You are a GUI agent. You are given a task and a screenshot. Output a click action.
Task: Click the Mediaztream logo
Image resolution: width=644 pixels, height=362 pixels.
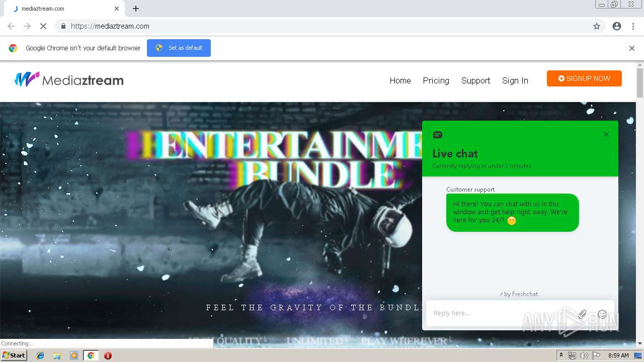tap(69, 80)
